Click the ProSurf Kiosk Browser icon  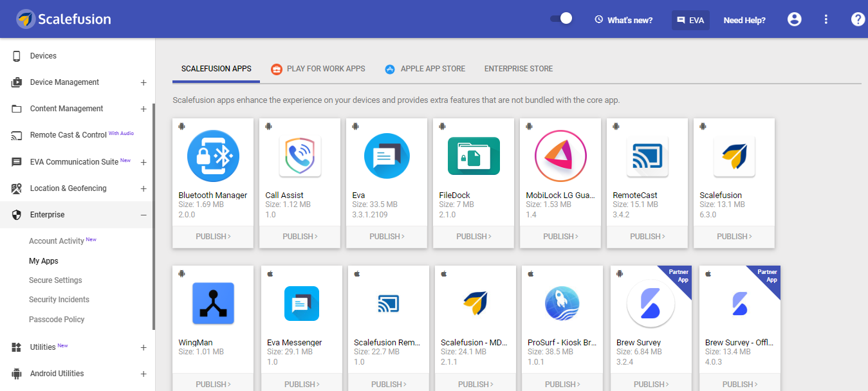[x=562, y=303]
